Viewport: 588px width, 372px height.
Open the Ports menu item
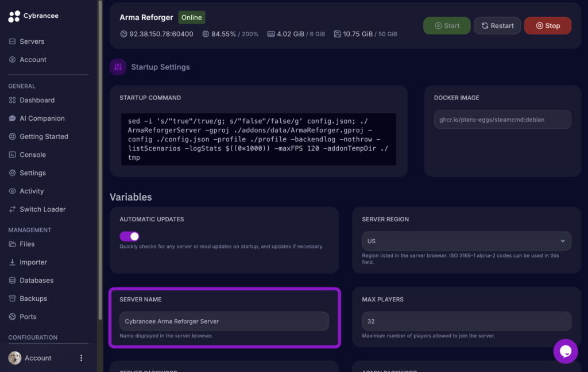click(x=28, y=317)
